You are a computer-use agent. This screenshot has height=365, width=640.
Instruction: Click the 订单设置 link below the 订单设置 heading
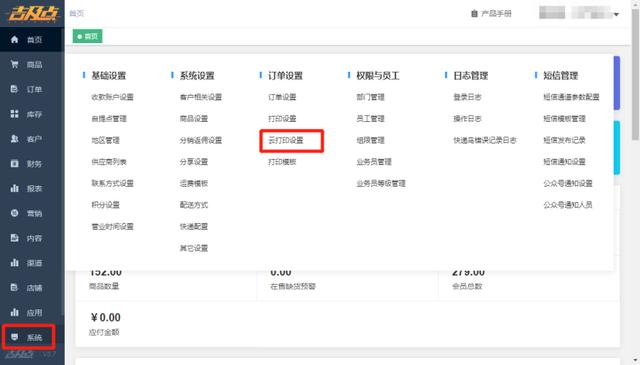[282, 97]
